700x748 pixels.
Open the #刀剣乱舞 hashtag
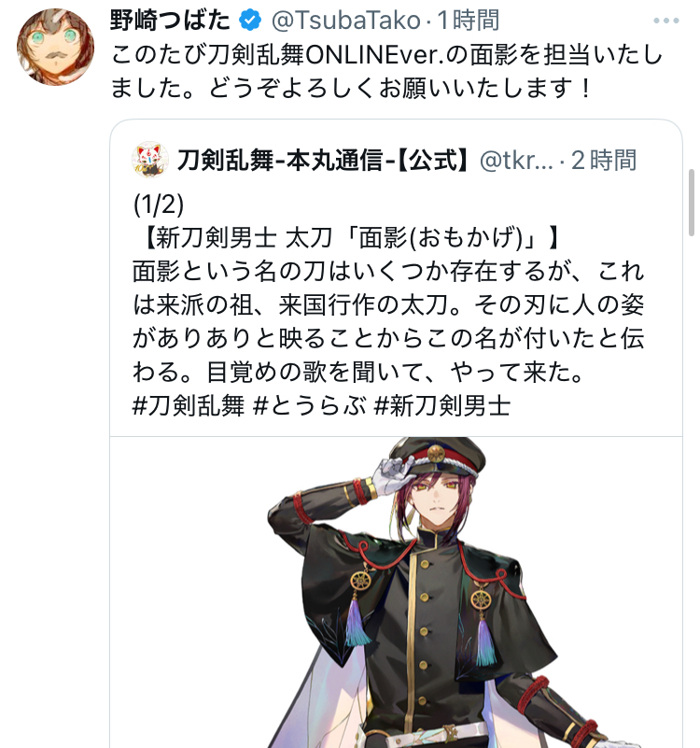pos(188,405)
